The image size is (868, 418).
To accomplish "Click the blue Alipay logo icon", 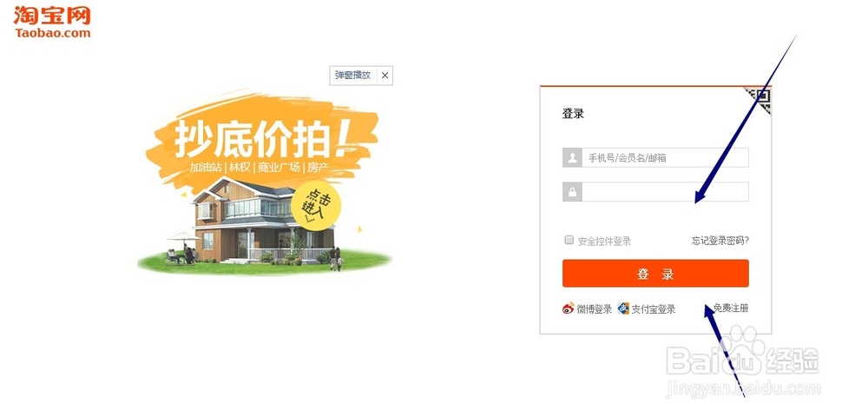I will [x=624, y=309].
